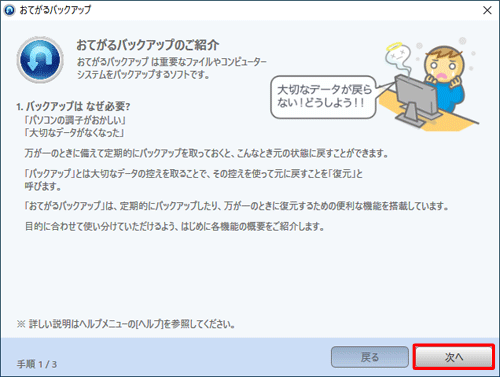Click the description starting おてがるバックアップ は重要な
This screenshot has width=500, height=377.
(x=172, y=68)
